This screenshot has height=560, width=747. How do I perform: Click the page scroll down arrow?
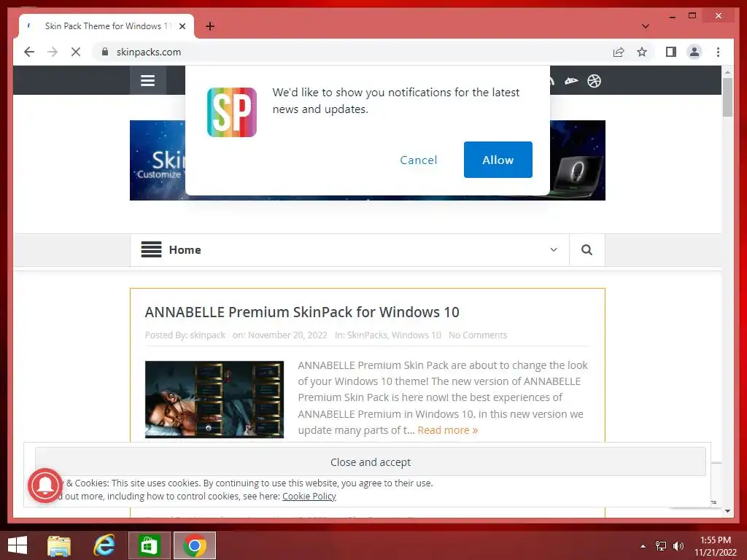727,511
